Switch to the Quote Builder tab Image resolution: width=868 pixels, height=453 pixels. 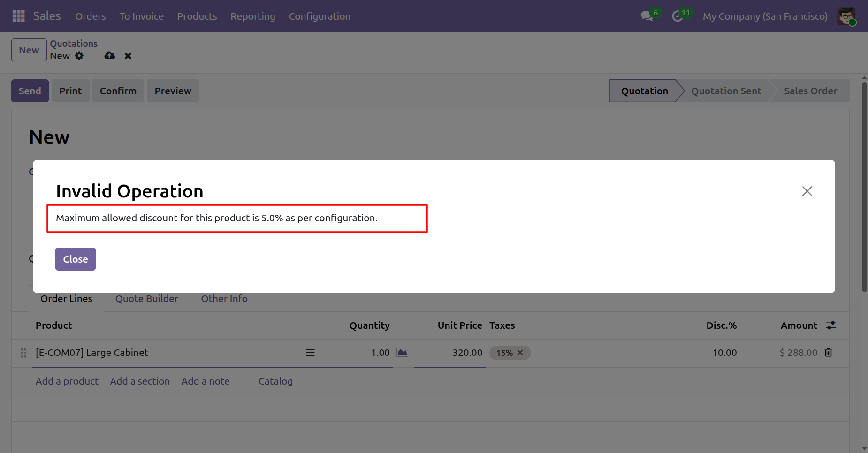coord(146,299)
